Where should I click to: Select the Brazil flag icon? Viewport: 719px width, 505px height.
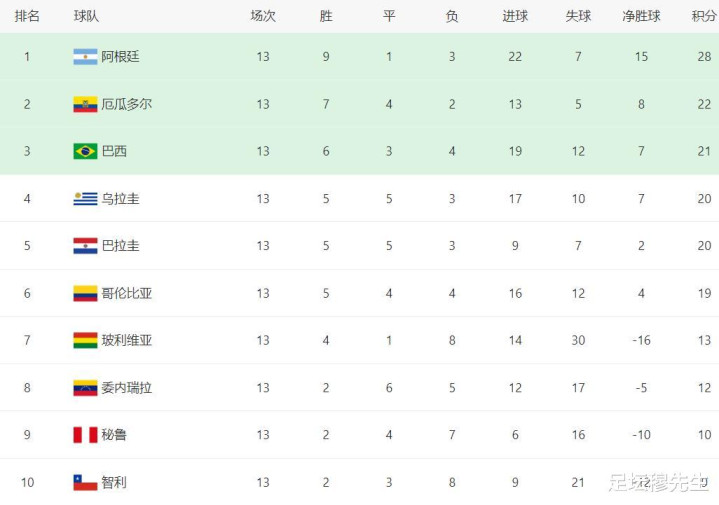point(85,151)
